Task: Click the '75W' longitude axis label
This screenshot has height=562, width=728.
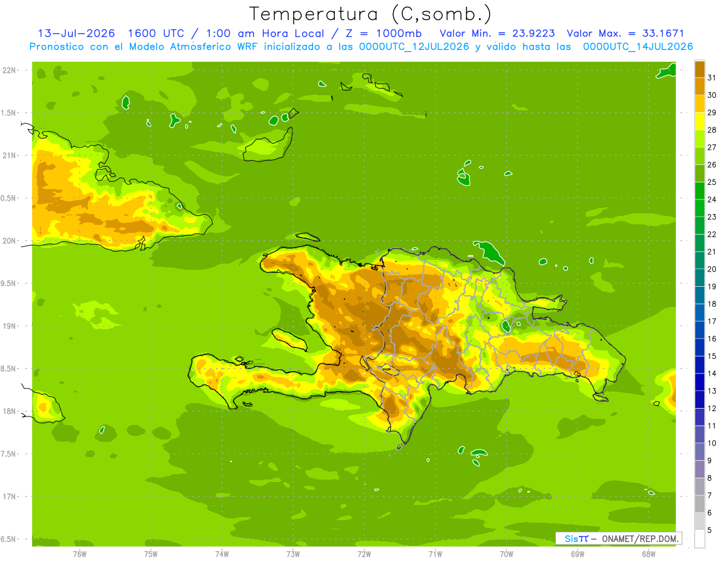Action: [x=151, y=554]
